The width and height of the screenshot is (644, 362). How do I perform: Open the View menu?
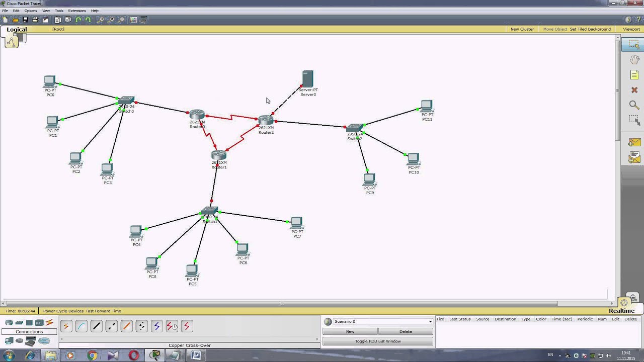(46, 11)
